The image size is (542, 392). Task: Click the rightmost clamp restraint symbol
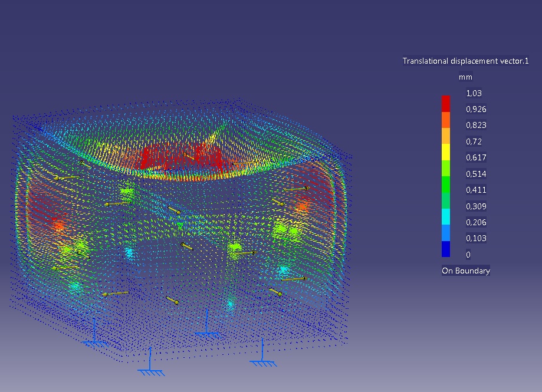click(x=262, y=353)
